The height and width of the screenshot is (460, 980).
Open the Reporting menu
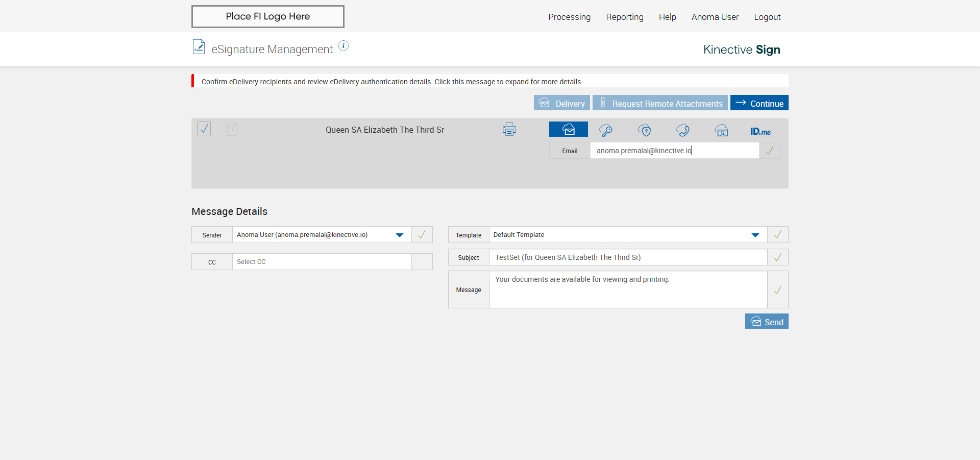624,17
